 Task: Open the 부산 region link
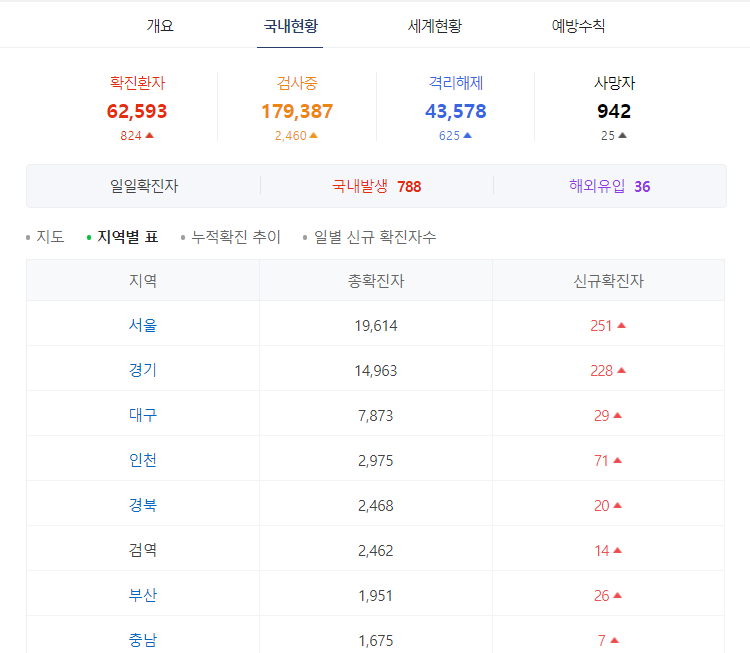[143, 596]
